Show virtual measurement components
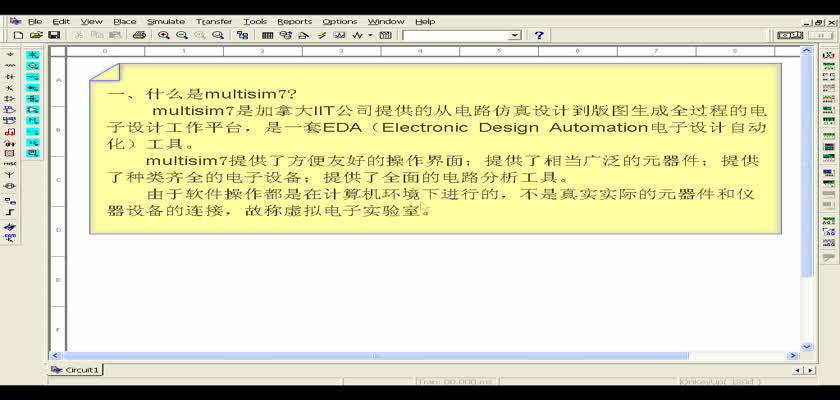 33,153
